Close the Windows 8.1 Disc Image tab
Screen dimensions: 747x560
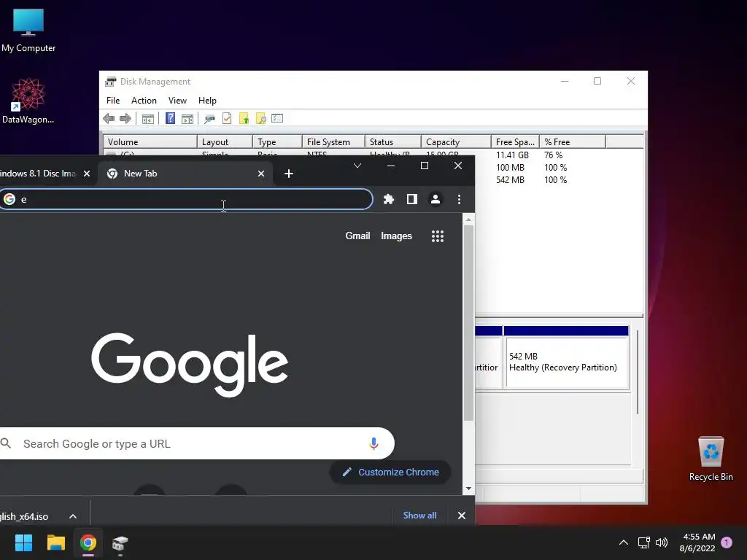(x=87, y=174)
